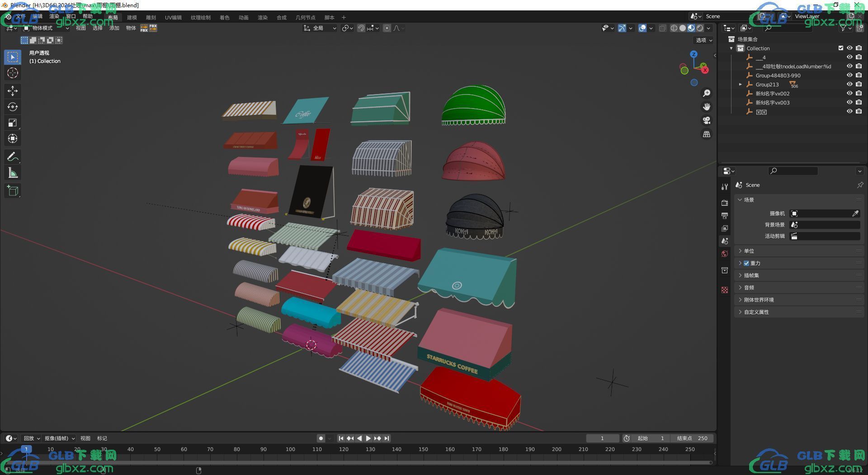Image resolution: width=868 pixels, height=475 pixels.
Task: Hide Group213 with its eye icon
Action: (x=849, y=85)
